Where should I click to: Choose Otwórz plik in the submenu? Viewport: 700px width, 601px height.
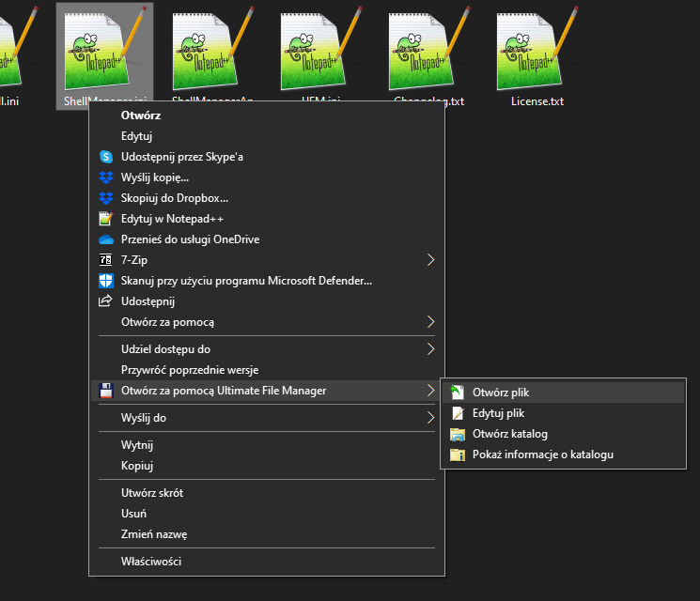563,393
